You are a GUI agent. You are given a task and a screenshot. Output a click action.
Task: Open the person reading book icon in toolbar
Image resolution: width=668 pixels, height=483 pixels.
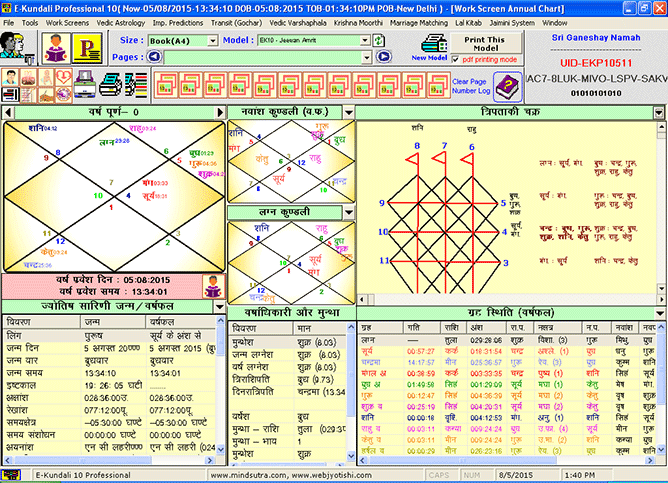(x=56, y=48)
